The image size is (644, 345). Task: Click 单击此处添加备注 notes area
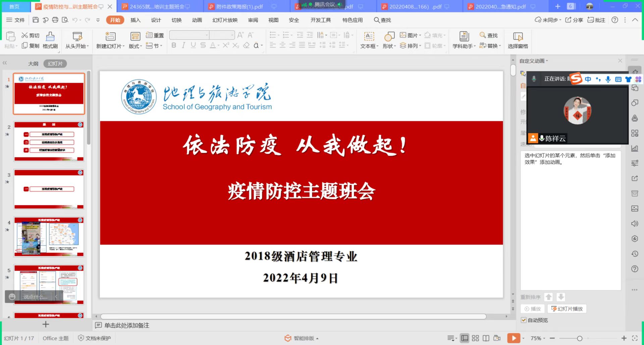126,325
